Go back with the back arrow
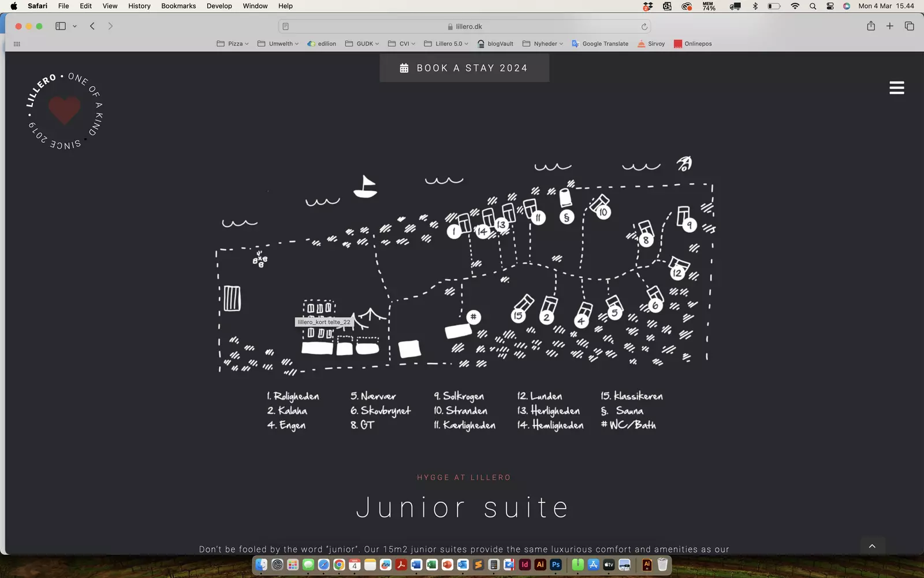The image size is (924, 578). 92,26
